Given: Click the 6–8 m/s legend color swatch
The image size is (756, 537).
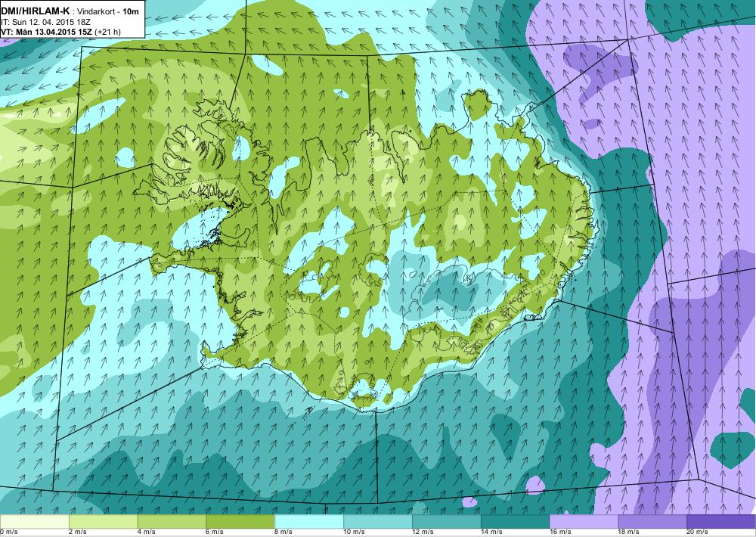Looking at the screenshot, I should tap(240, 522).
